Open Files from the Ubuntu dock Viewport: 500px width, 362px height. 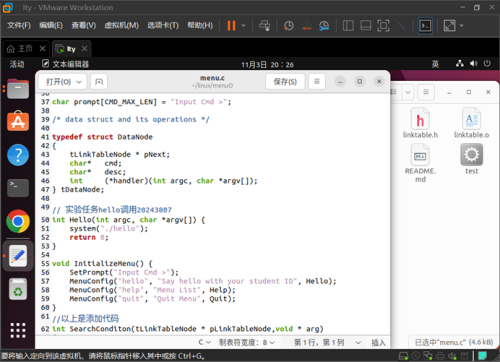tap(18, 89)
